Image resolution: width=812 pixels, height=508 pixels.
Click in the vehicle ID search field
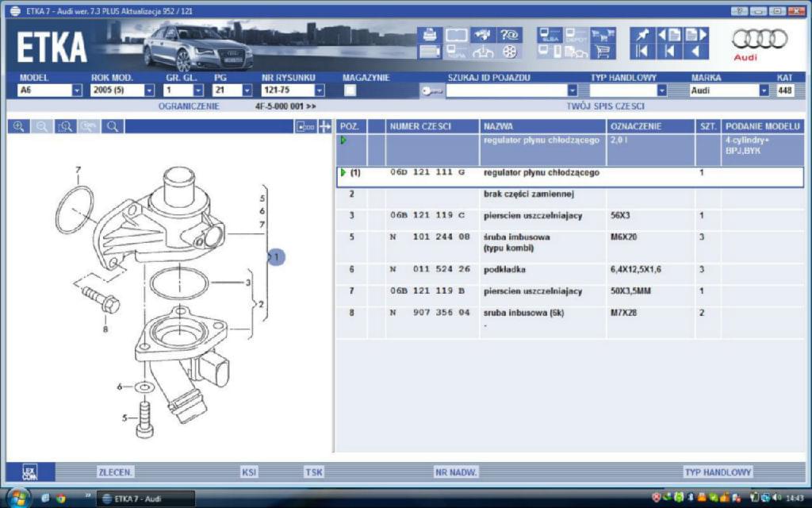coord(507,90)
